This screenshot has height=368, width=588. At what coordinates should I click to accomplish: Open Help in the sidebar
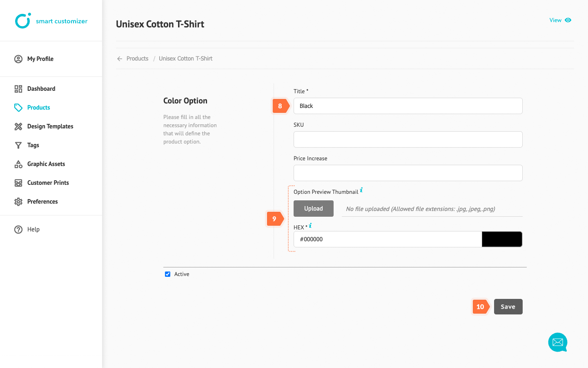tap(33, 229)
